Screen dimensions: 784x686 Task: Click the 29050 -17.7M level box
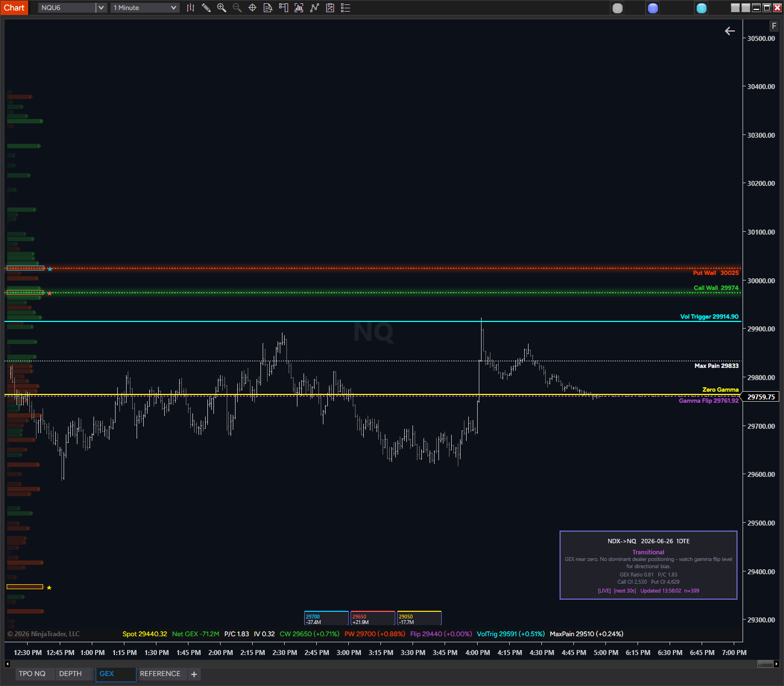pos(419,619)
